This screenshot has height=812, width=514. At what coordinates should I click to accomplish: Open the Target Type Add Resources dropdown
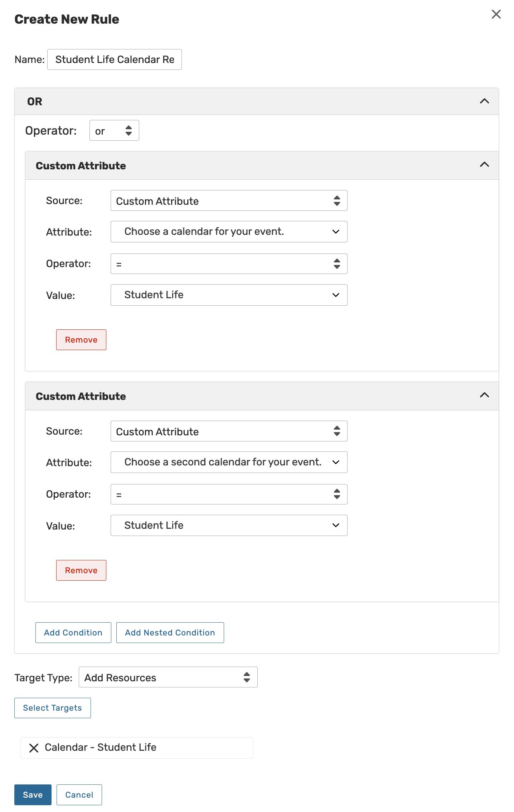click(168, 677)
